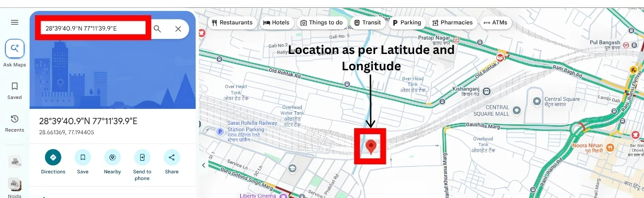Filter map by Restaurants
Viewport: 644px width, 198px height.
pyautogui.click(x=232, y=23)
